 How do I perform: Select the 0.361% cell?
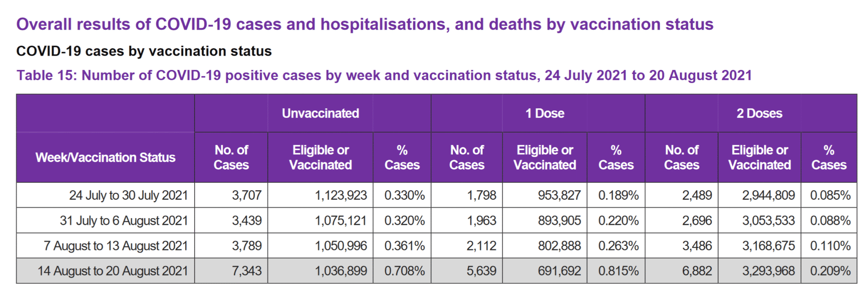(x=404, y=246)
